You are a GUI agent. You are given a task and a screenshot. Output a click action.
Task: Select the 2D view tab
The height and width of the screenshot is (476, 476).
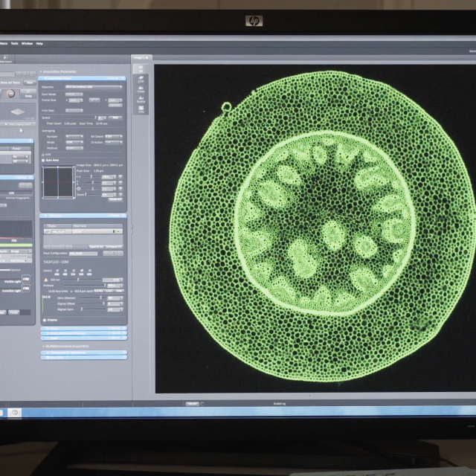(141, 69)
